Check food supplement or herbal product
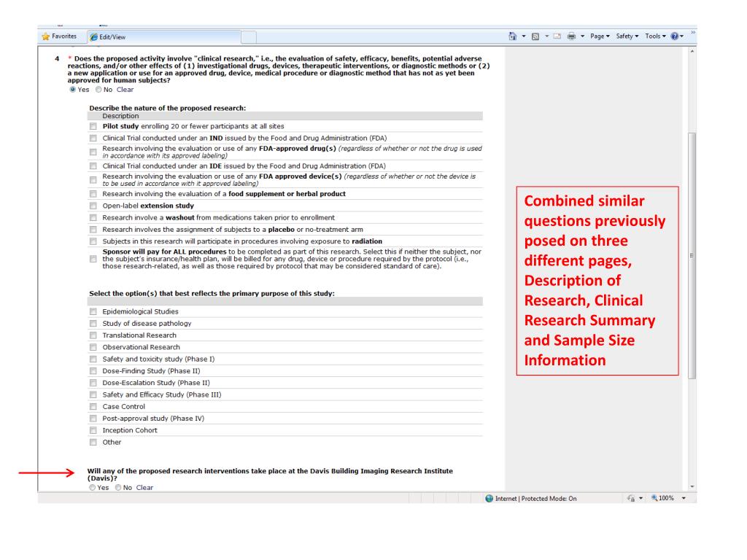Screen dimensions: 747x560 pyautogui.click(x=93, y=194)
